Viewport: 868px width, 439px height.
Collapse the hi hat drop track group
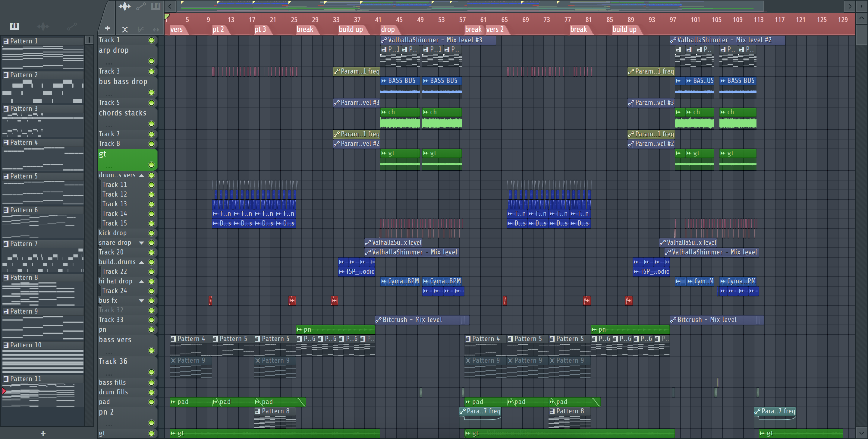click(x=142, y=281)
